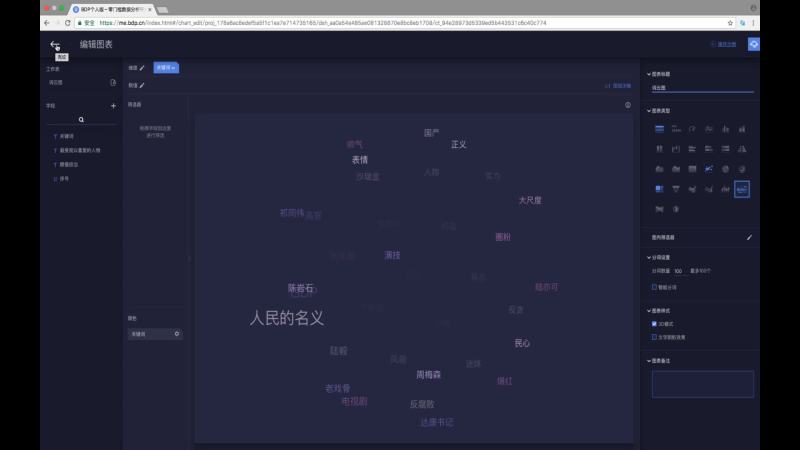Bookmark the page with the star icon
800x450 pixels.
[x=730, y=23]
